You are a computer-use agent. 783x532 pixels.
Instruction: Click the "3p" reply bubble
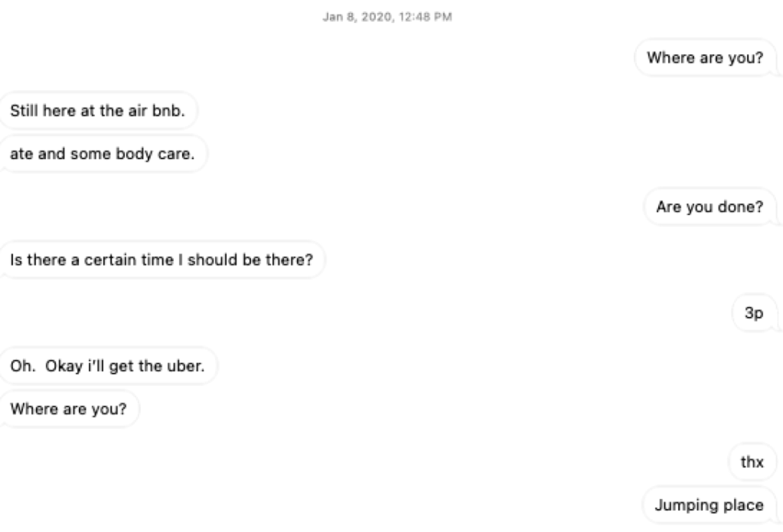[753, 315]
